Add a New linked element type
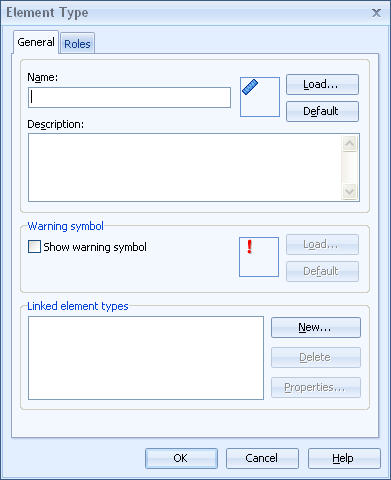 point(316,328)
